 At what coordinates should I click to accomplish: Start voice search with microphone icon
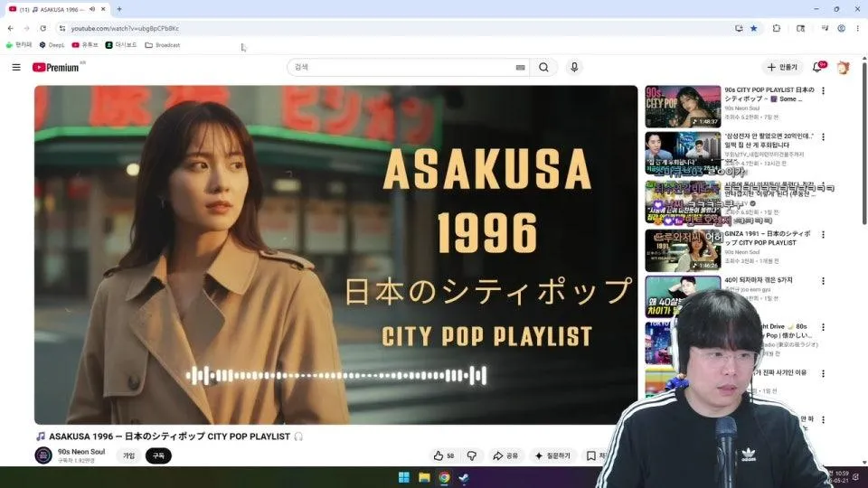click(x=574, y=67)
